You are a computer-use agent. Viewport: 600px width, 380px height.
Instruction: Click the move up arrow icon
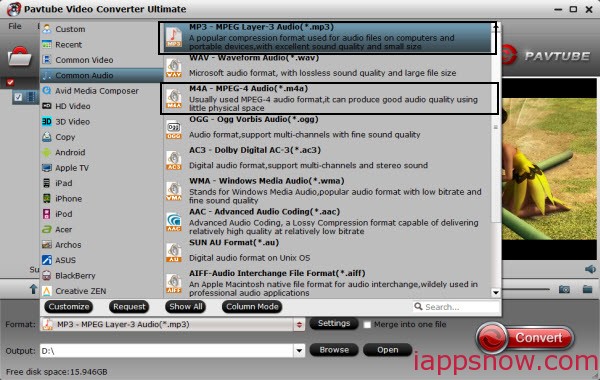[x=33, y=289]
